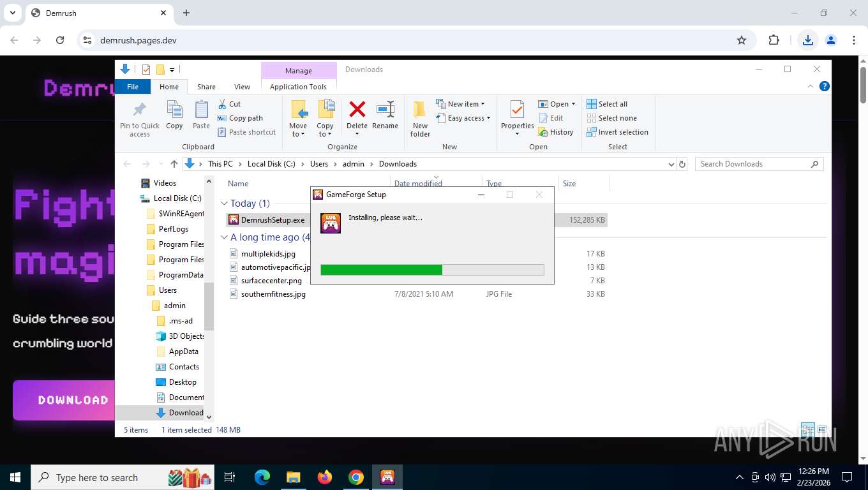Refresh the Downloads folder view
Viewport: 868px width, 490px height.
pyautogui.click(x=682, y=164)
